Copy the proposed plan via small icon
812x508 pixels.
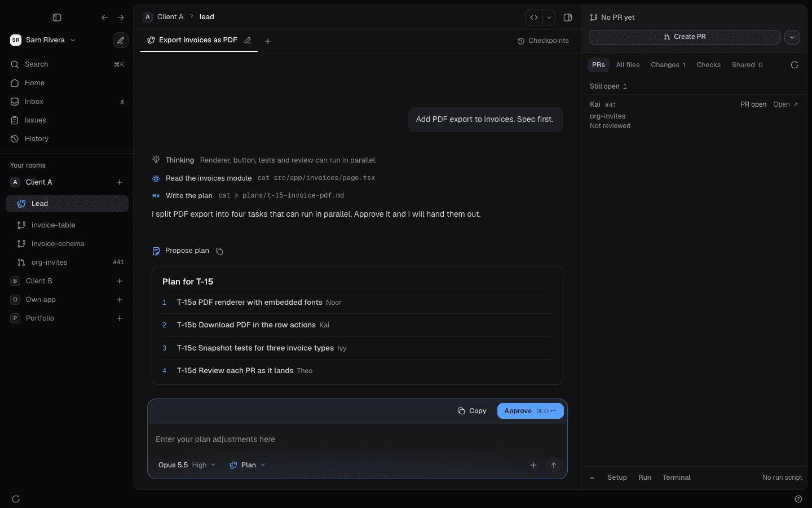pyautogui.click(x=219, y=251)
